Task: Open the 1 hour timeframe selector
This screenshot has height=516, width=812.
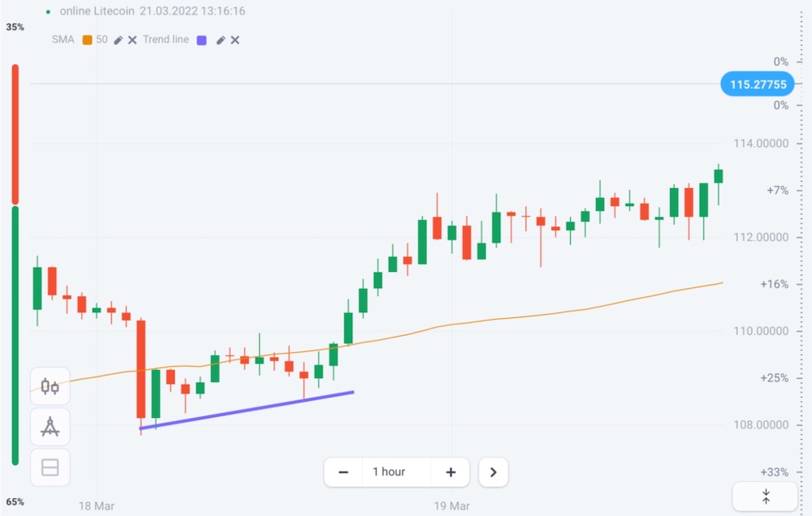Action: tap(390, 471)
